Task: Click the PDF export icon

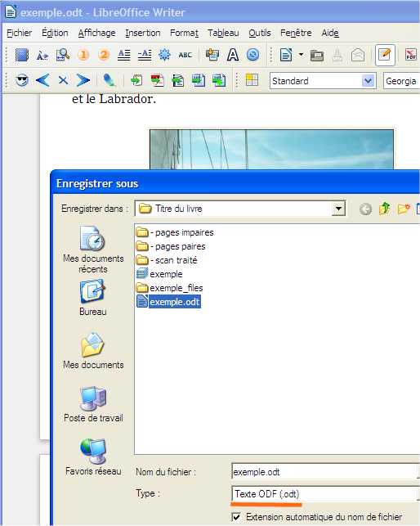Action: tap(411, 55)
